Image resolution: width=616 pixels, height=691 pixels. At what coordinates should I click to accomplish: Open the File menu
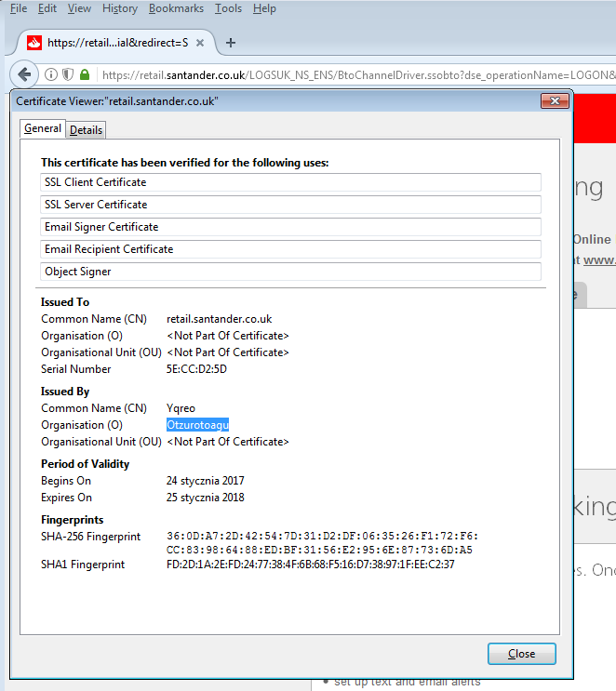(x=18, y=8)
